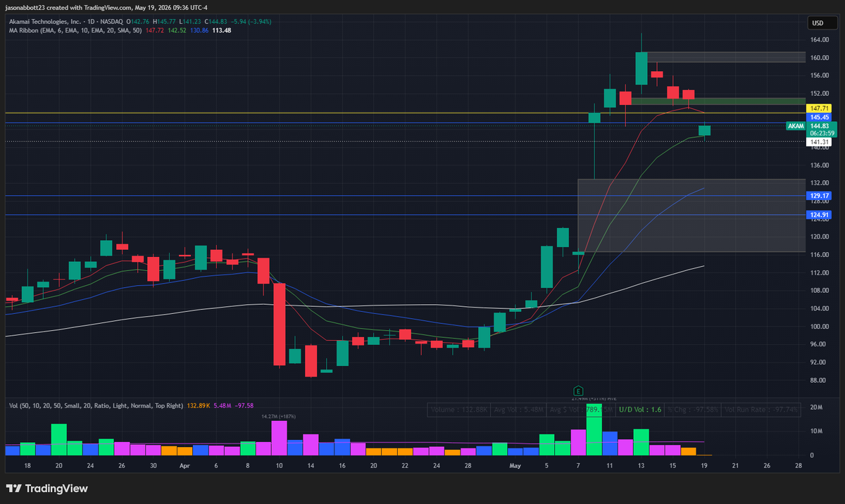This screenshot has height=504, width=845.
Task: Click the Akamai Technologies, Inc. chart title
Action: pyautogui.click(x=46, y=22)
